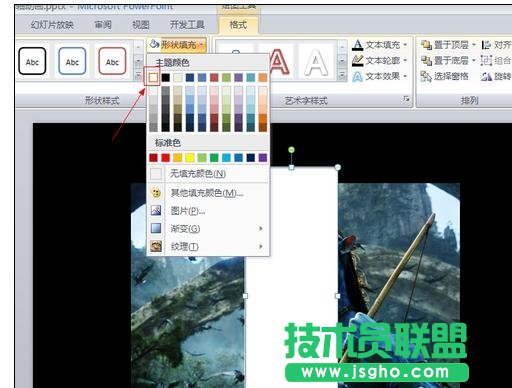The height and width of the screenshot is (388, 512).
Task: Apply the red outlined A WordArt style
Action: pyautogui.click(x=278, y=62)
